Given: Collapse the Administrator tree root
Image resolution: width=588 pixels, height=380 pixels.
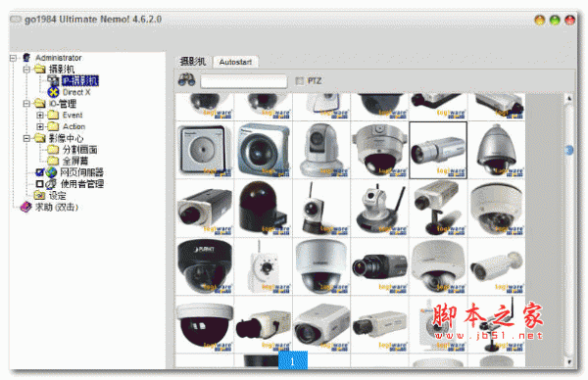Looking at the screenshot, I should [x=13, y=58].
